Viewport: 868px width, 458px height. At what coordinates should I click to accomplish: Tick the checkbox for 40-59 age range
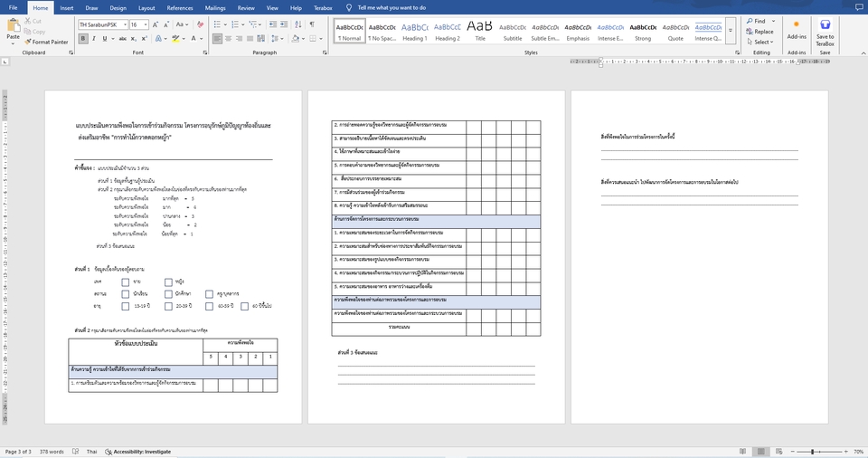(x=209, y=306)
